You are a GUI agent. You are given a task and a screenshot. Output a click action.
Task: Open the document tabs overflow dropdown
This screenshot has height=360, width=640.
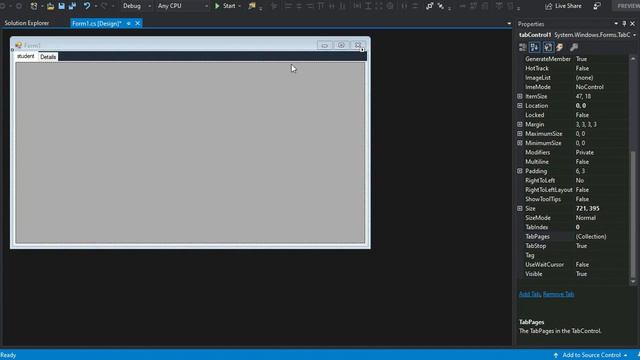[x=509, y=24]
